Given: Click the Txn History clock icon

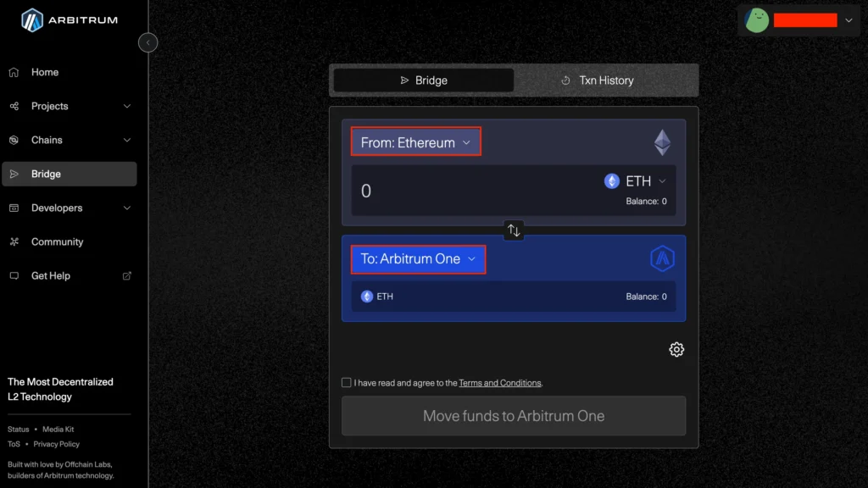Looking at the screenshot, I should 565,80.
